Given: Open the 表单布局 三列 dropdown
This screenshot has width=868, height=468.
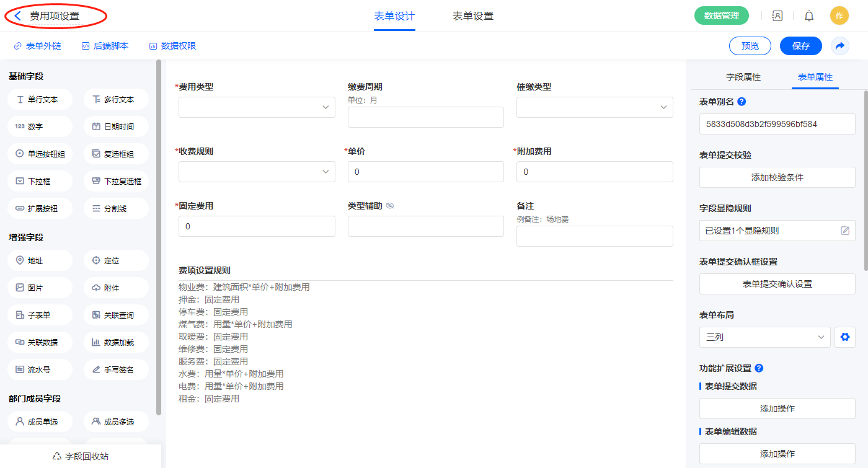Looking at the screenshot, I should click(x=764, y=337).
